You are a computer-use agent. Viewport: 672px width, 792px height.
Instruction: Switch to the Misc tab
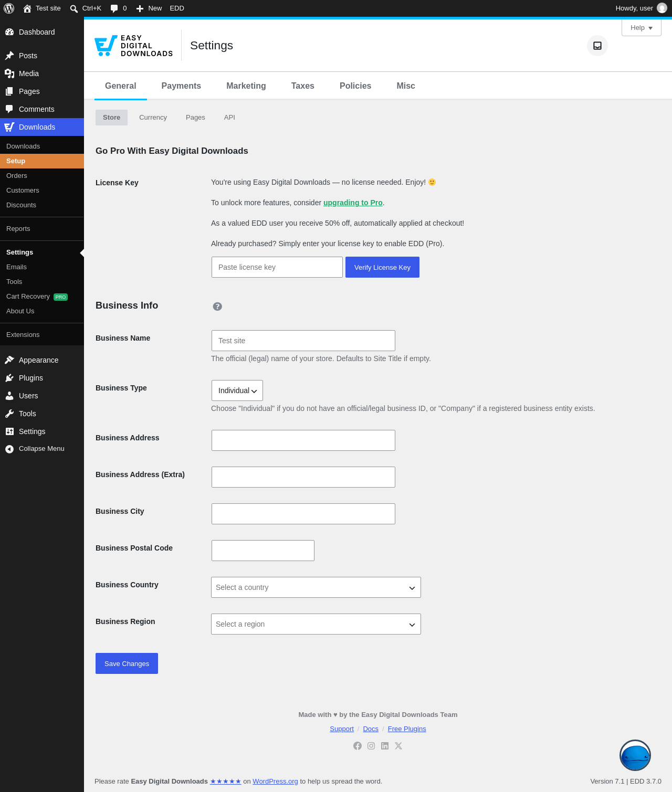pyautogui.click(x=406, y=86)
